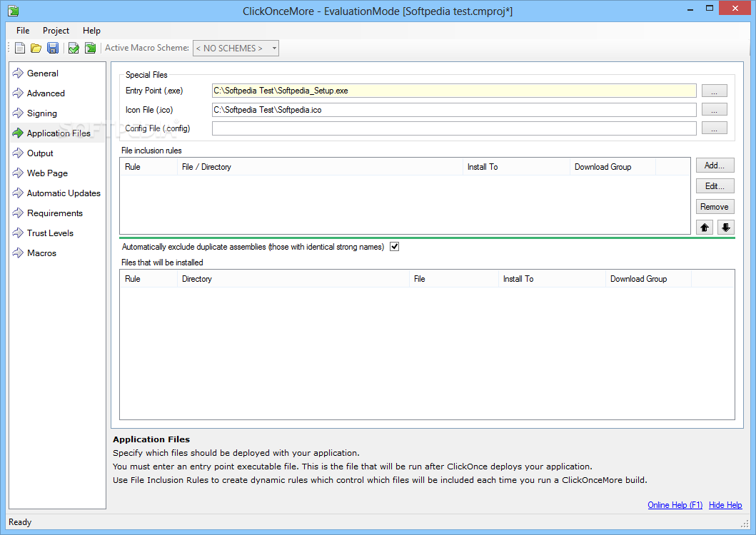
Task: Click the Edit... rule button
Action: click(715, 186)
